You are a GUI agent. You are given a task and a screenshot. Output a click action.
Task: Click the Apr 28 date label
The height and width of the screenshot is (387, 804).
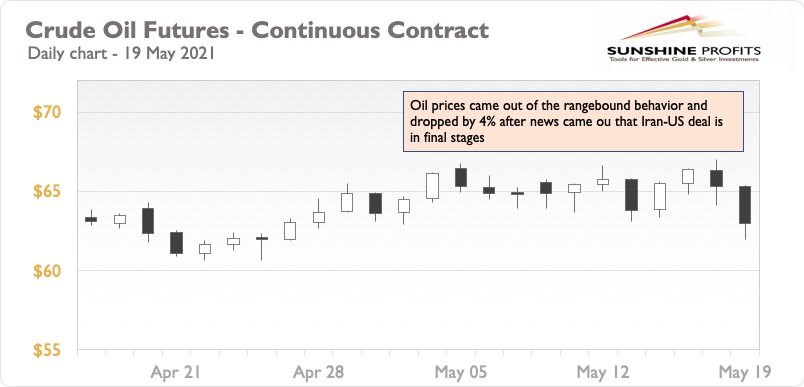[x=318, y=372]
